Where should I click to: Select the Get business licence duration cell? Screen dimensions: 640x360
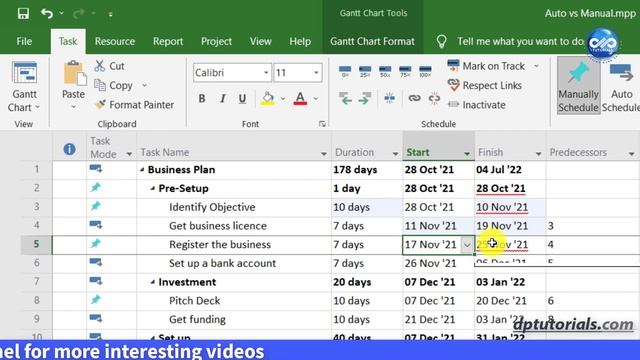367,226
